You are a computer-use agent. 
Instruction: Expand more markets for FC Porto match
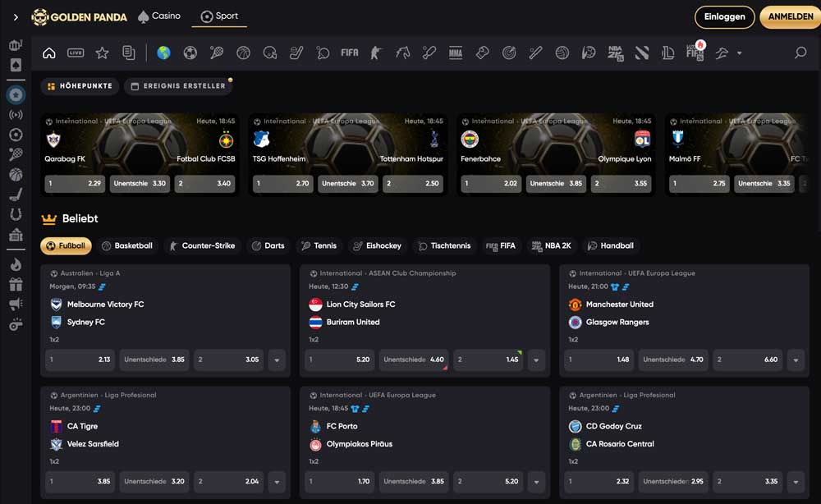536,482
